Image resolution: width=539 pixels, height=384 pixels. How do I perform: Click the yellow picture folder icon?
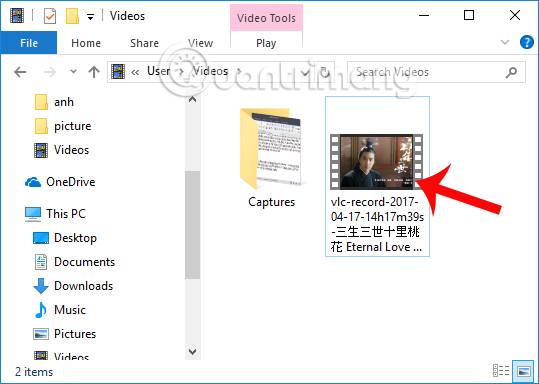[41, 126]
